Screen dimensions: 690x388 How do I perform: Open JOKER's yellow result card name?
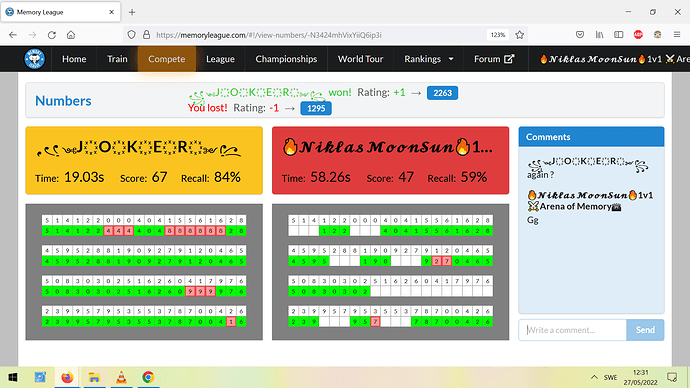[139, 148]
